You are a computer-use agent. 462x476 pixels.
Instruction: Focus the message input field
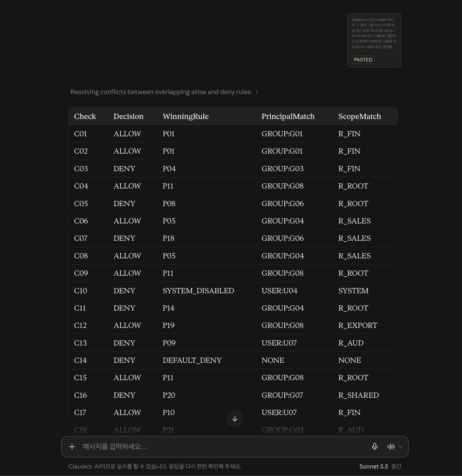click(x=222, y=447)
